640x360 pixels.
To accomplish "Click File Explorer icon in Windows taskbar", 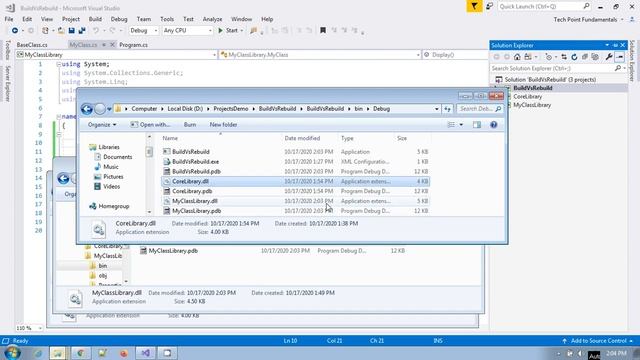I will point(58,353).
